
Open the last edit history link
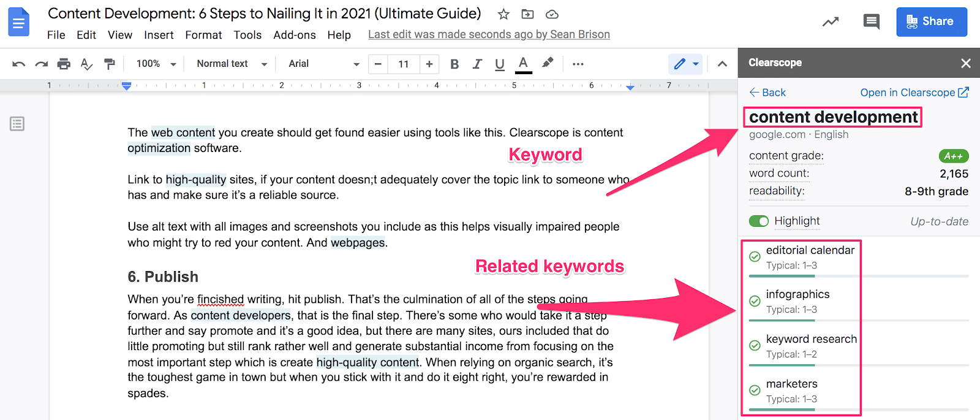[489, 34]
